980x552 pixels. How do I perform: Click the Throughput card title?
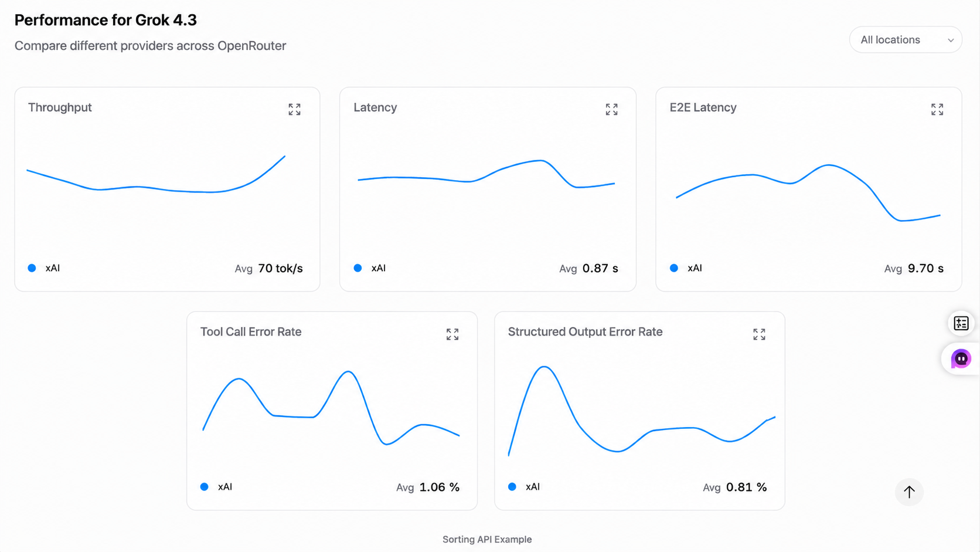[60, 107]
